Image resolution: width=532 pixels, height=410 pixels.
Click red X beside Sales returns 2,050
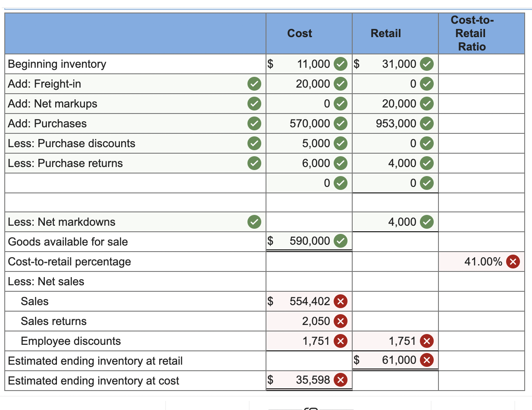pyautogui.click(x=341, y=321)
